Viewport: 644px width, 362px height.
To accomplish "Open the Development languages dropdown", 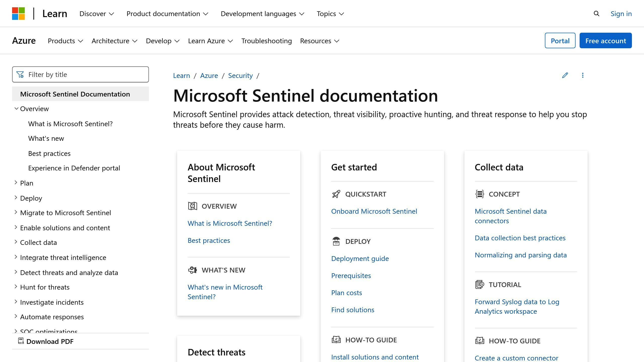I will point(262,14).
